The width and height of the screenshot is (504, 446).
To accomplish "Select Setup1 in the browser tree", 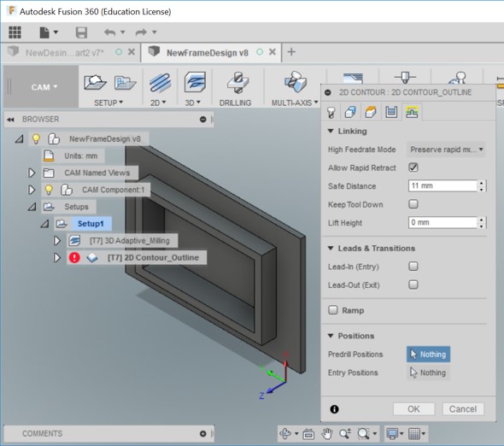I will coord(91,224).
